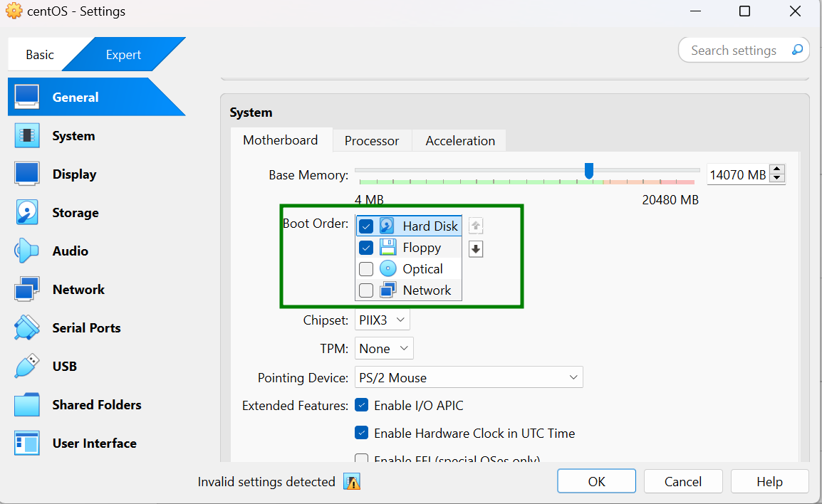Viewport: 822px width, 504px height.
Task: Uncheck Floppy in boot order
Action: 366,247
